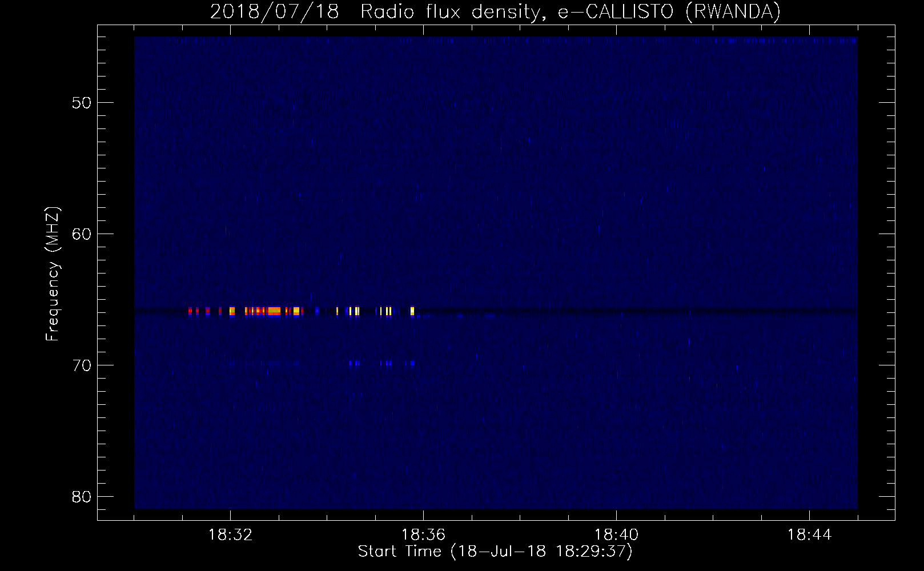Click the 18:32 time tick label
The width and height of the screenshot is (924, 571).
pyautogui.click(x=230, y=535)
